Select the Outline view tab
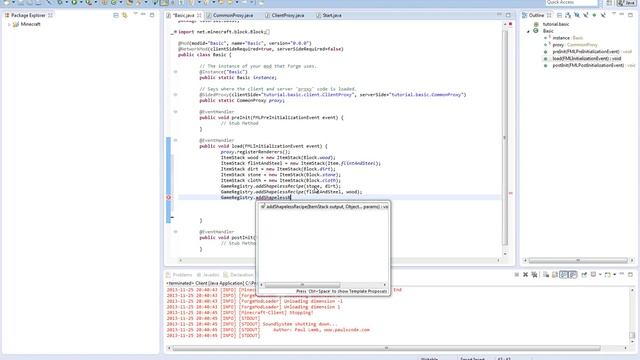640x360 pixels. click(536, 16)
